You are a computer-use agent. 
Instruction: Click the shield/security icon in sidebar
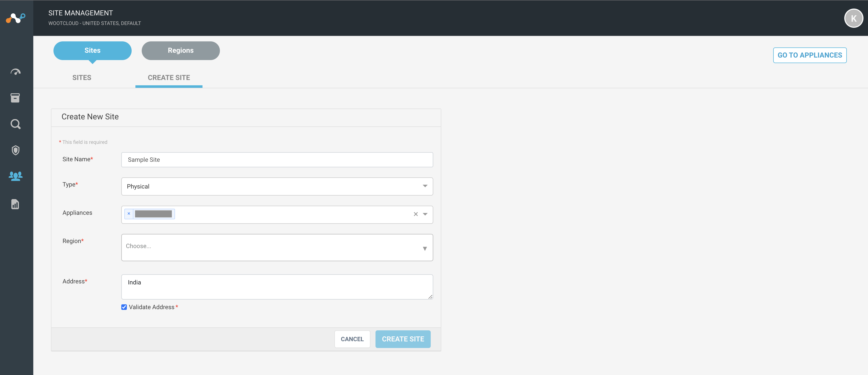click(x=15, y=150)
